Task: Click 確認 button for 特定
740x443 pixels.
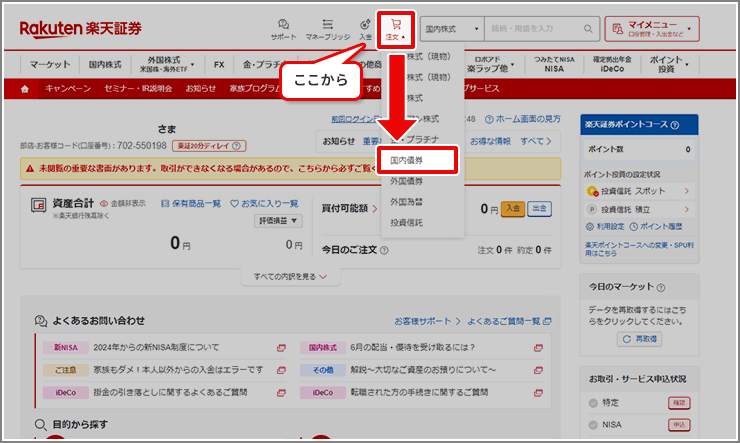Action: (x=679, y=403)
